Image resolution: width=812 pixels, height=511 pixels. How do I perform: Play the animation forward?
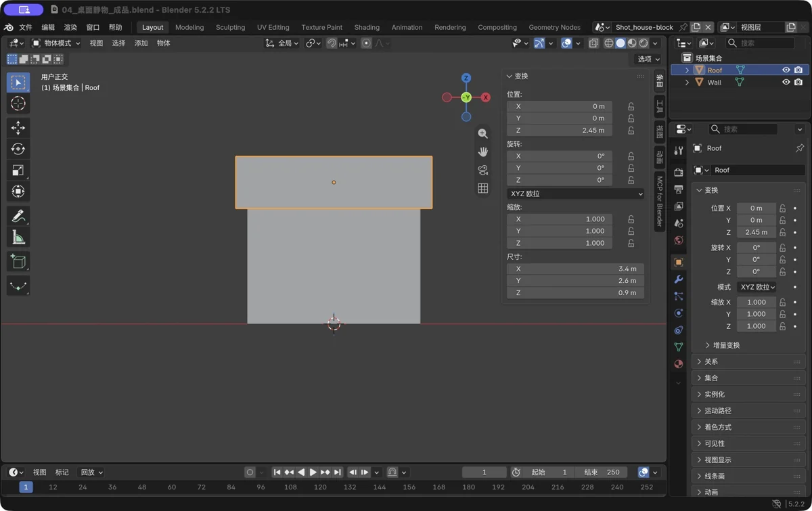[x=313, y=472]
